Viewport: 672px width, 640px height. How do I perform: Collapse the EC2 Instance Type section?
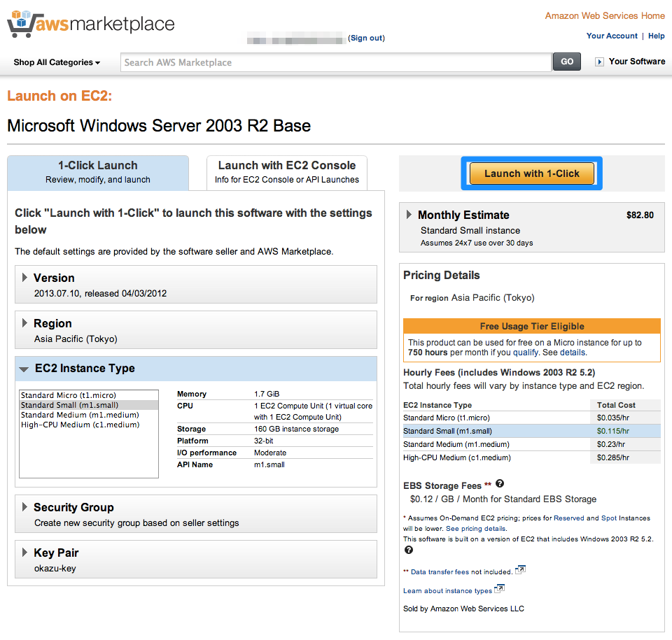[23, 369]
